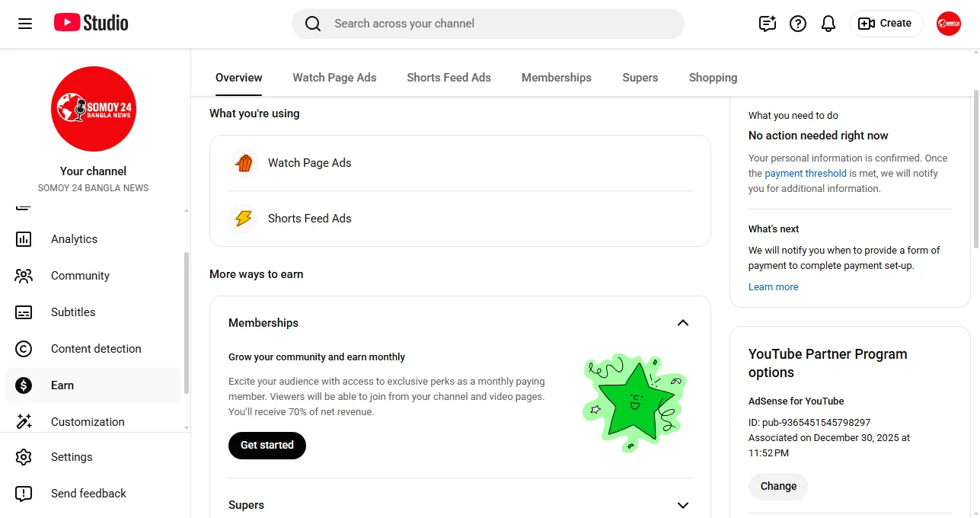Open Settings in the sidebar
The height and width of the screenshot is (518, 980).
[94, 457]
